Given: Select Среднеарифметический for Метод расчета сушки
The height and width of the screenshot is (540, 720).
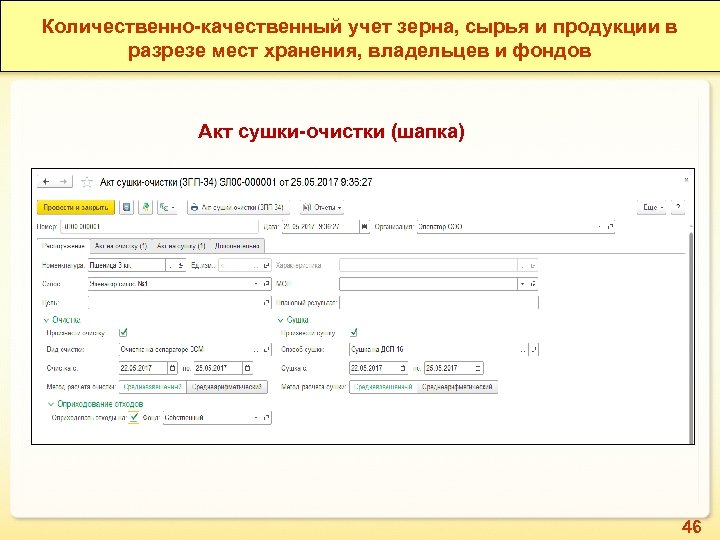Looking at the screenshot, I should [457, 387].
